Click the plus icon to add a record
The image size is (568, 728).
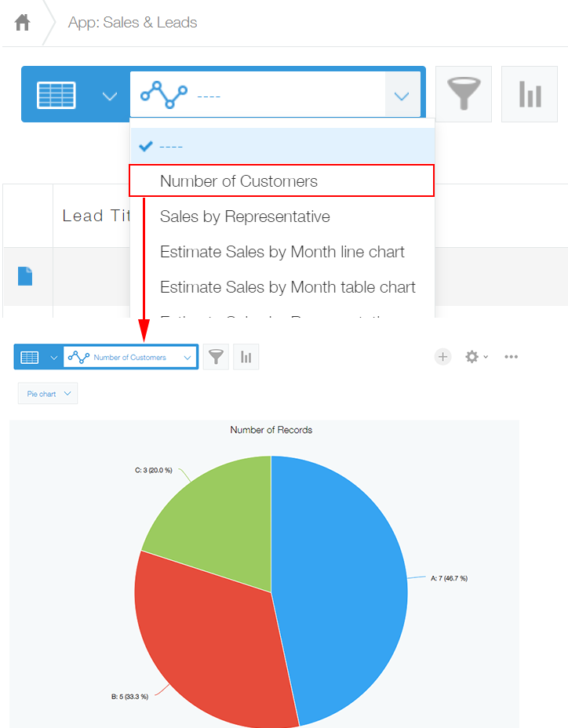[443, 357]
